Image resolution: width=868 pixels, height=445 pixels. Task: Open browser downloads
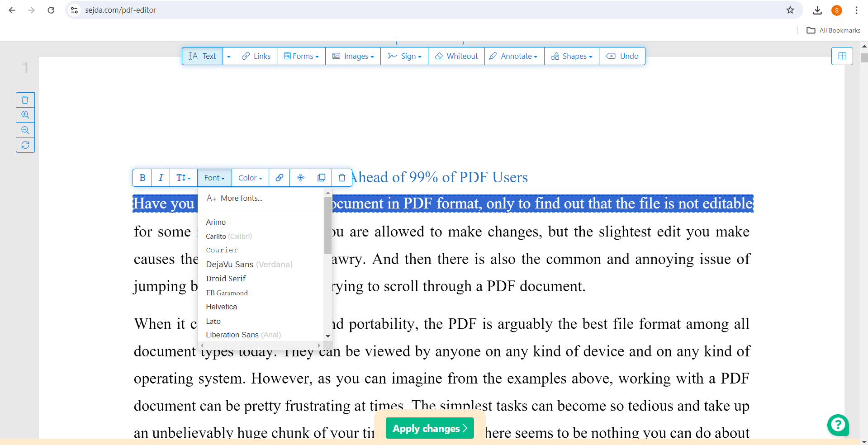point(817,10)
